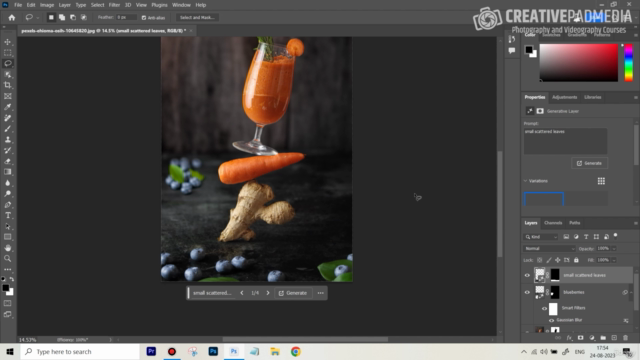This screenshot has height=360, width=640.
Task: Select the Brush tool
Action: coord(7,129)
